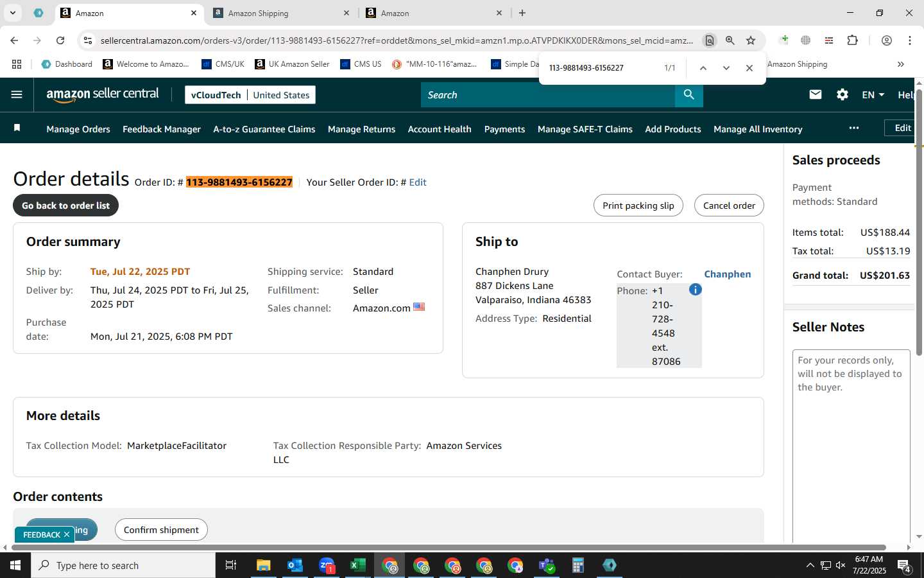Click the Confirm shipment button
The image size is (924, 578).
pos(161,530)
